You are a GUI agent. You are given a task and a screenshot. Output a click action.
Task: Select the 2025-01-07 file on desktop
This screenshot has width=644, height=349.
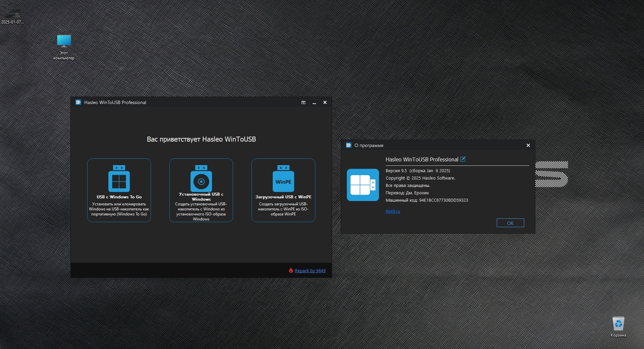(x=12, y=16)
